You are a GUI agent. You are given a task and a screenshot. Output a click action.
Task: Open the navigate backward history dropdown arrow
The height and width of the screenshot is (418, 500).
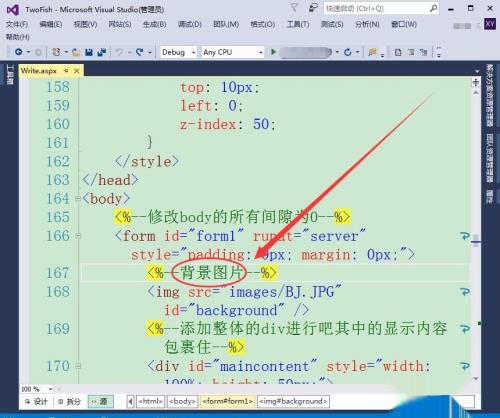pyautogui.click(x=28, y=52)
